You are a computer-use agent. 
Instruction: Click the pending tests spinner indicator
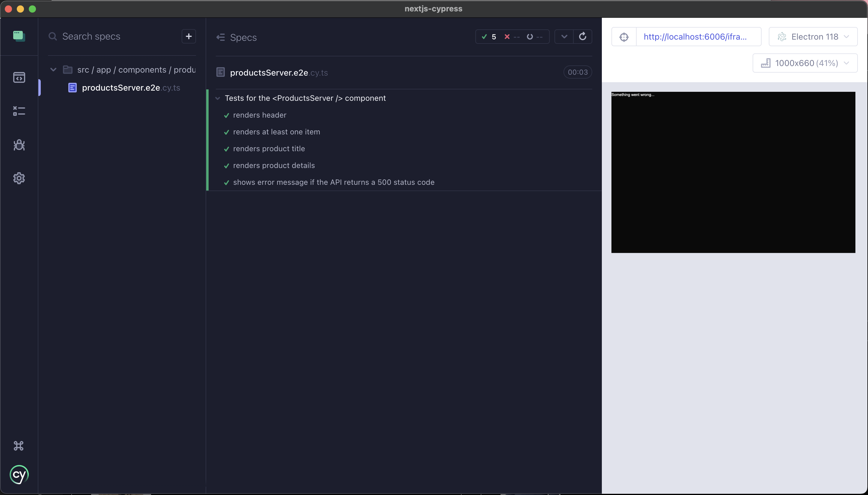pos(534,37)
